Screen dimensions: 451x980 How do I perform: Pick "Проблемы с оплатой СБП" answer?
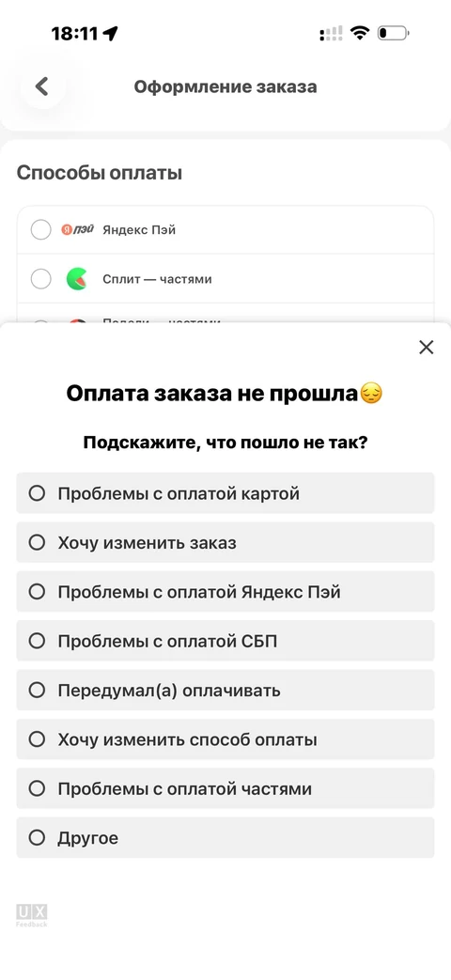pos(225,641)
